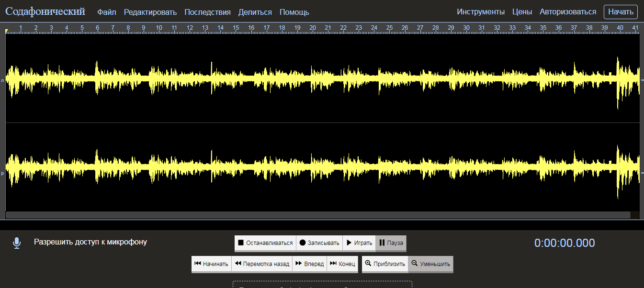Skip to end with Конец button
The image size is (644, 288).
coord(342,264)
